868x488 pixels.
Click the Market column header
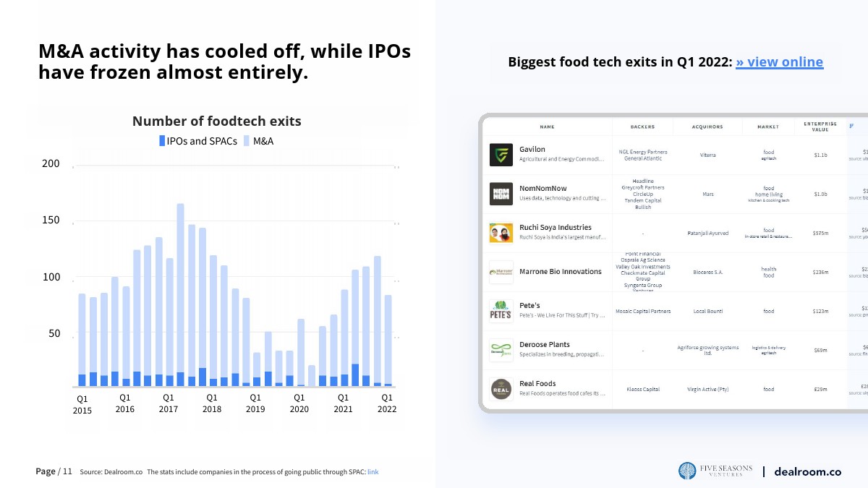pos(767,127)
